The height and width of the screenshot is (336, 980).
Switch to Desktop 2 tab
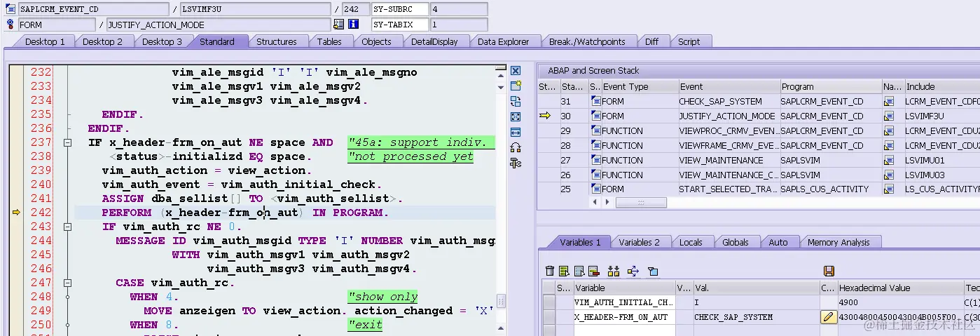[102, 42]
